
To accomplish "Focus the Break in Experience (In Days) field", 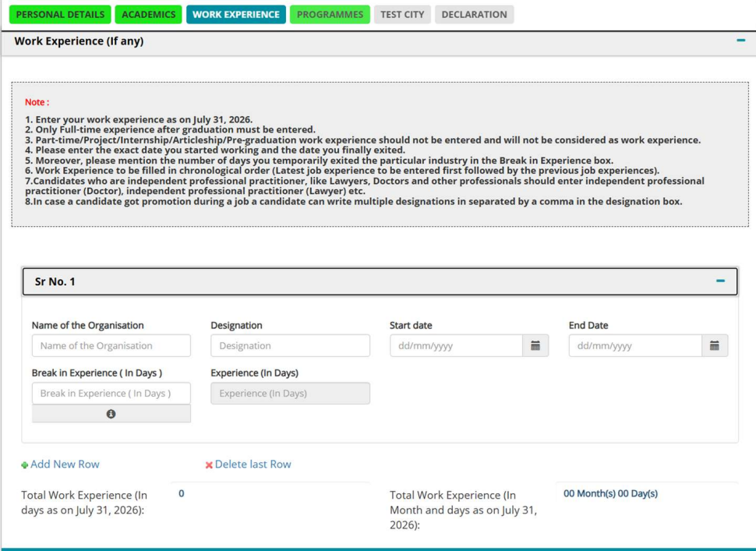I will pyautogui.click(x=111, y=394).
